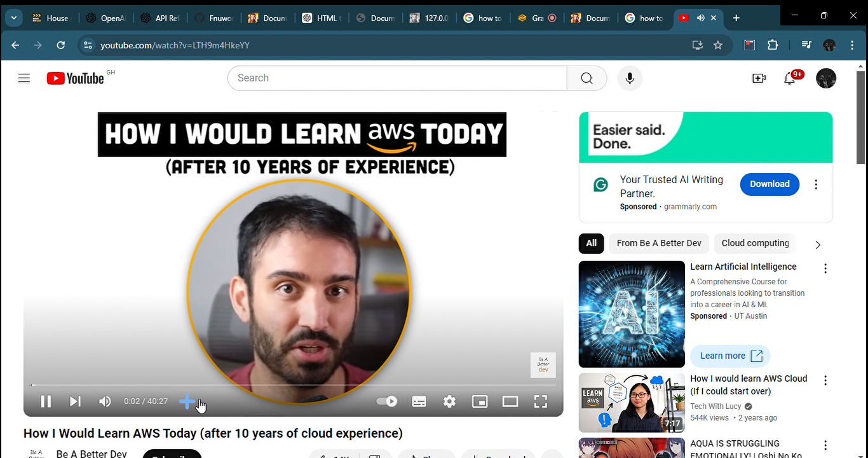
Task: Open the YouTube account avatar menu
Action: [x=826, y=78]
